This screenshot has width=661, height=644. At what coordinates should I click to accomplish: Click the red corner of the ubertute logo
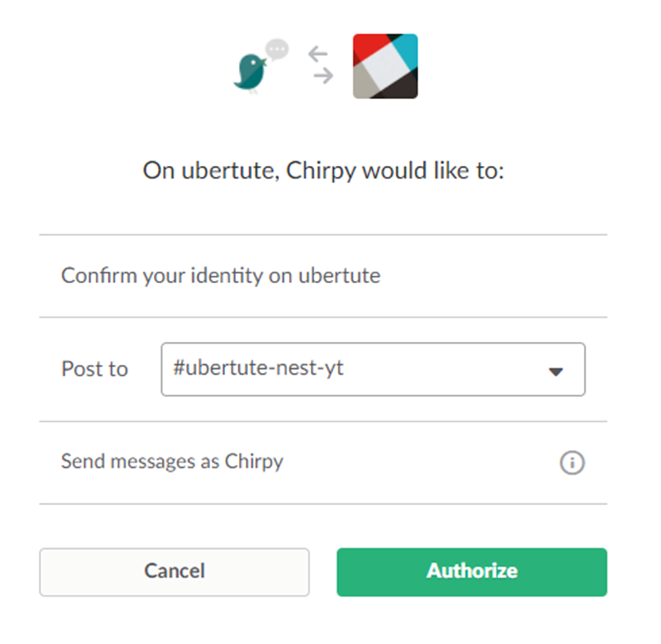(x=366, y=46)
